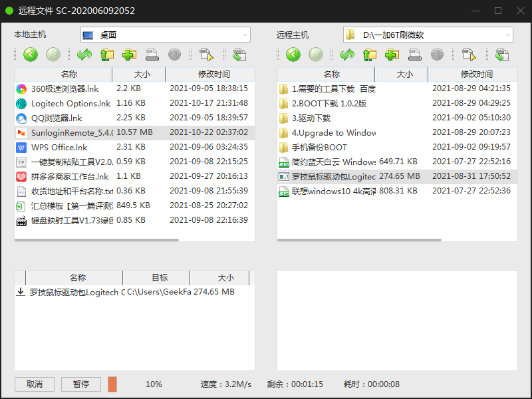The image size is (532, 399).
Task: Click the local file list horizontal scrollbar
Action: [96, 240]
